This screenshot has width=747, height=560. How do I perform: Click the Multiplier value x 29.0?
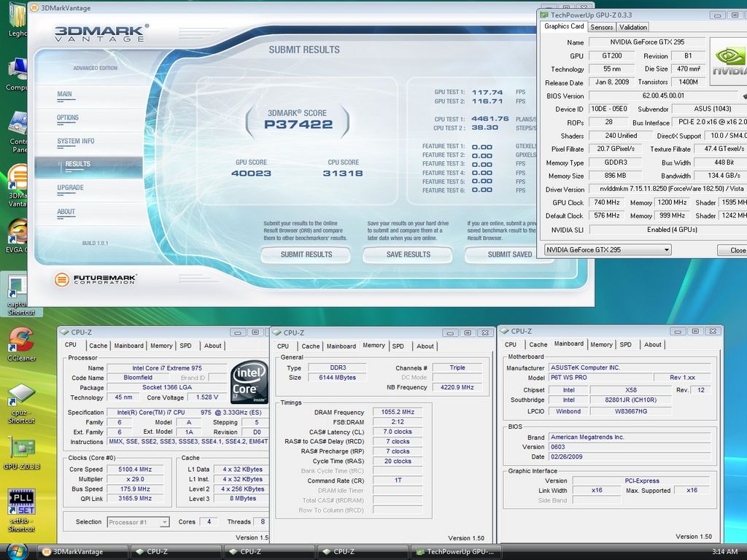[x=135, y=479]
